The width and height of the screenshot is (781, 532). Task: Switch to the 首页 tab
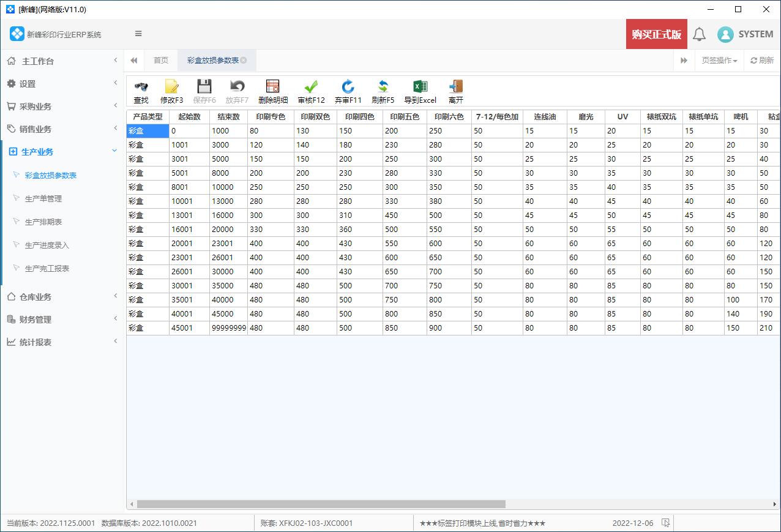[161, 60]
